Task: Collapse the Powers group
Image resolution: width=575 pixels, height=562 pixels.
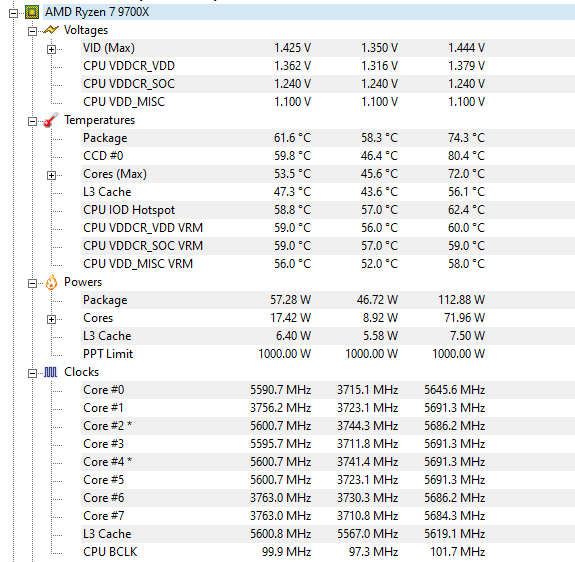Action: click(32, 283)
